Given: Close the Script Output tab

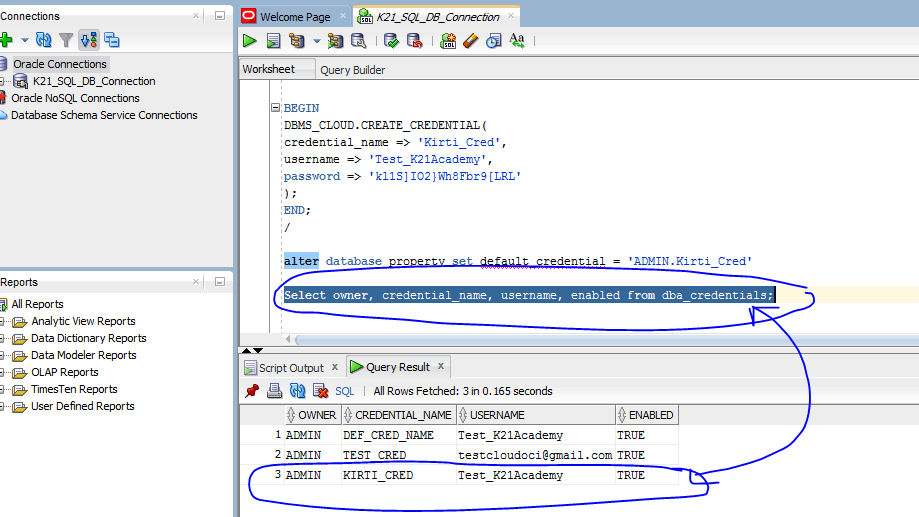Looking at the screenshot, I should pyautogui.click(x=335, y=367).
